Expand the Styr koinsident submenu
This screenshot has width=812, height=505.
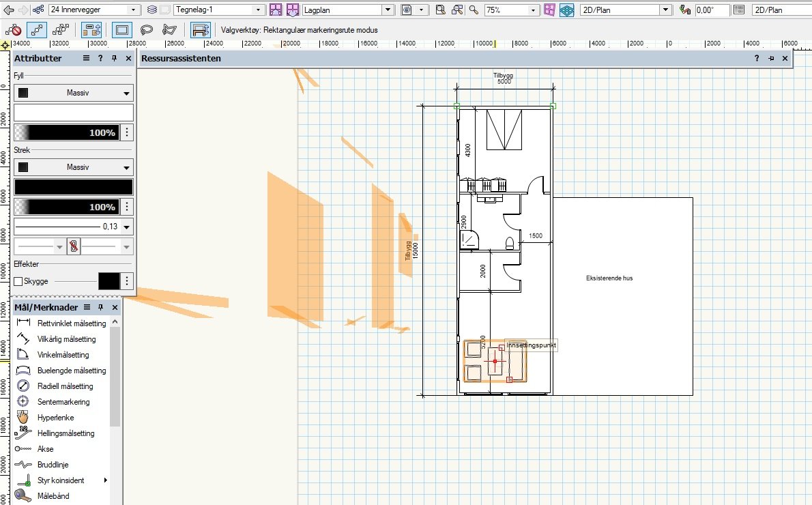[x=106, y=480]
